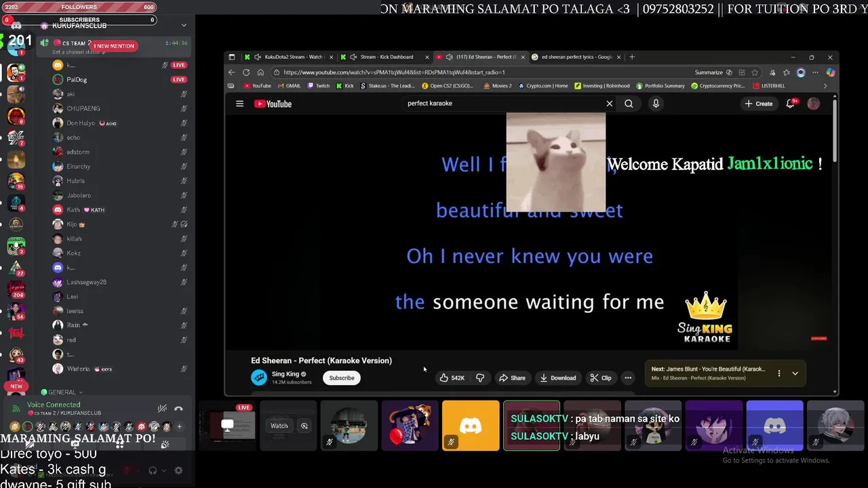Bookmark this page with the star
This screenshot has height=488, width=868.
tap(755, 73)
